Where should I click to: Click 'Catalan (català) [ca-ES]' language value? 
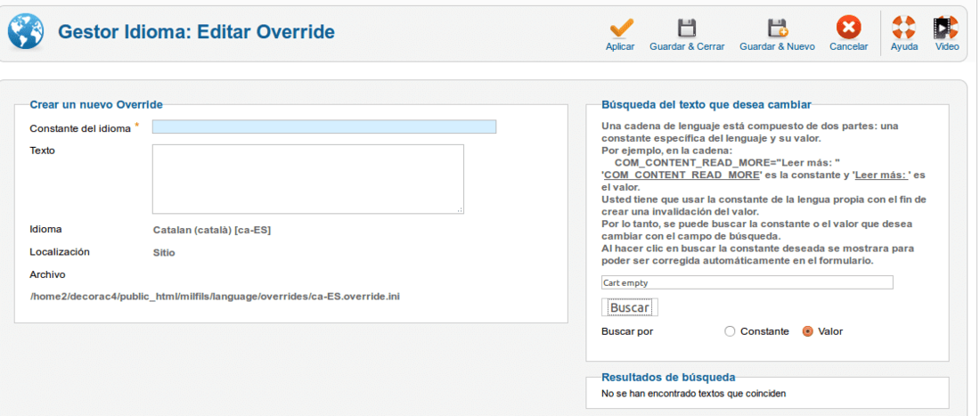click(212, 230)
